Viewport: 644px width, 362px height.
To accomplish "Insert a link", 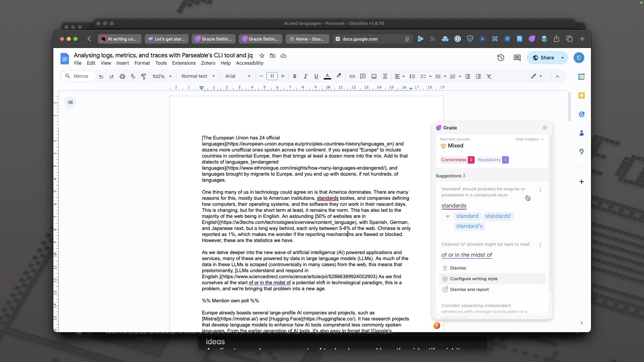I will tap(352, 76).
